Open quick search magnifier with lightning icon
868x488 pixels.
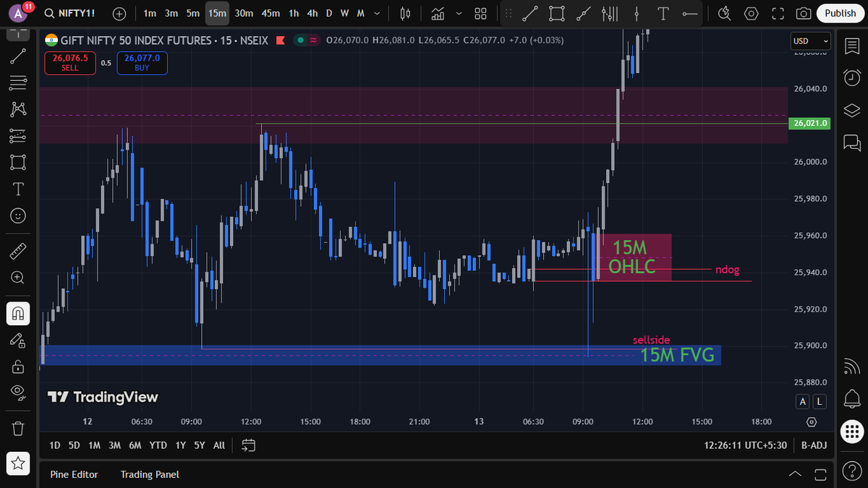coord(725,14)
